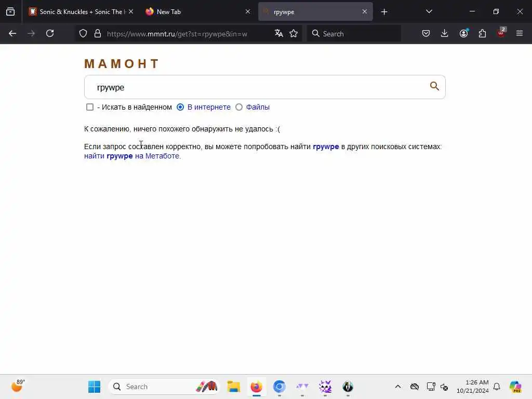Submit search with magnifier icon
The width and height of the screenshot is (532, 399).
click(x=434, y=86)
